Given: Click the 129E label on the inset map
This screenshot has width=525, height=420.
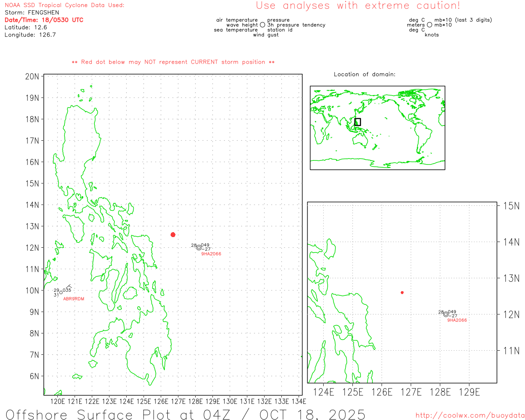Looking at the screenshot, I should pos(469,392).
